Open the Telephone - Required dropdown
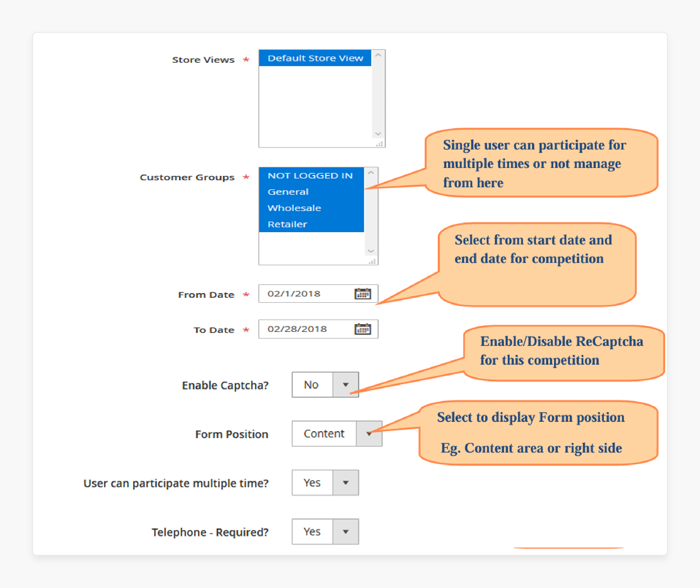 (x=325, y=531)
